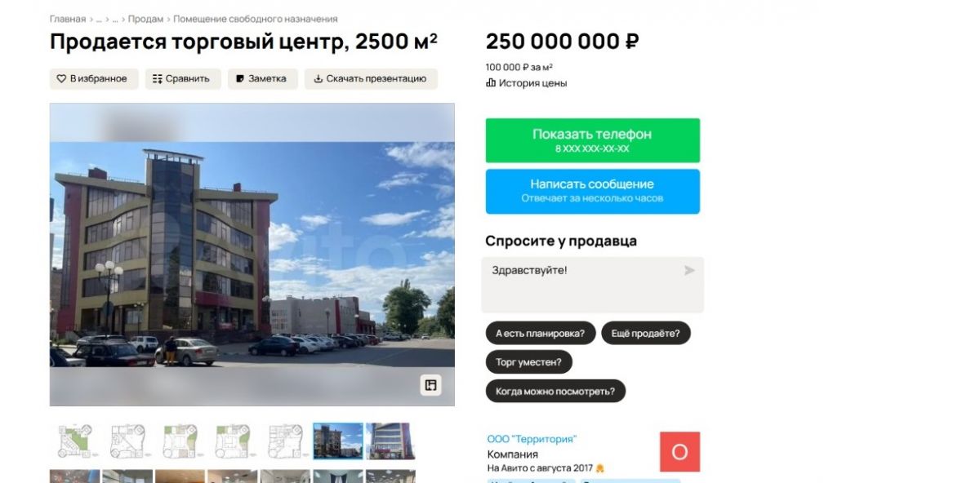The width and height of the screenshot is (980, 483).
Task: Focus the Здравствуйте! message input field
Action: coord(592,285)
